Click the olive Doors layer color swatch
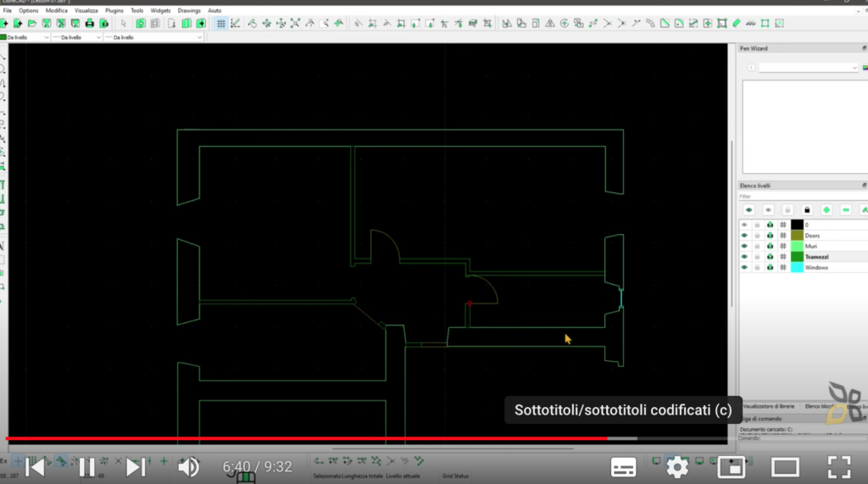This screenshot has height=484, width=868. pos(797,236)
